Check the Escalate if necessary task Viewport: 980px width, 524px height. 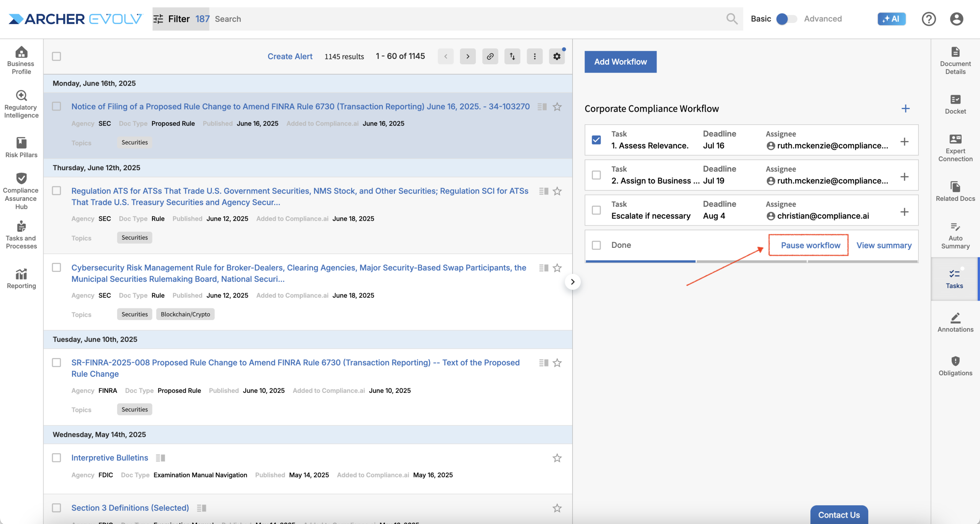click(596, 210)
